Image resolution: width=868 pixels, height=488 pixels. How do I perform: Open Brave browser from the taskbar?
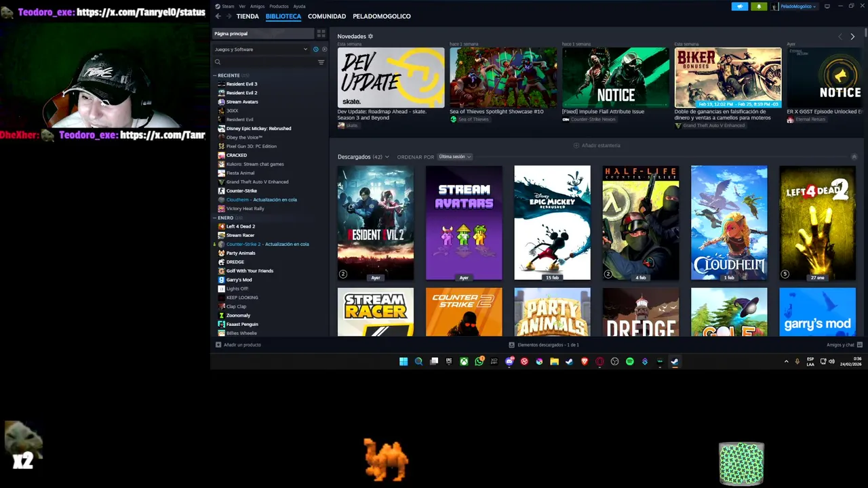585,361
